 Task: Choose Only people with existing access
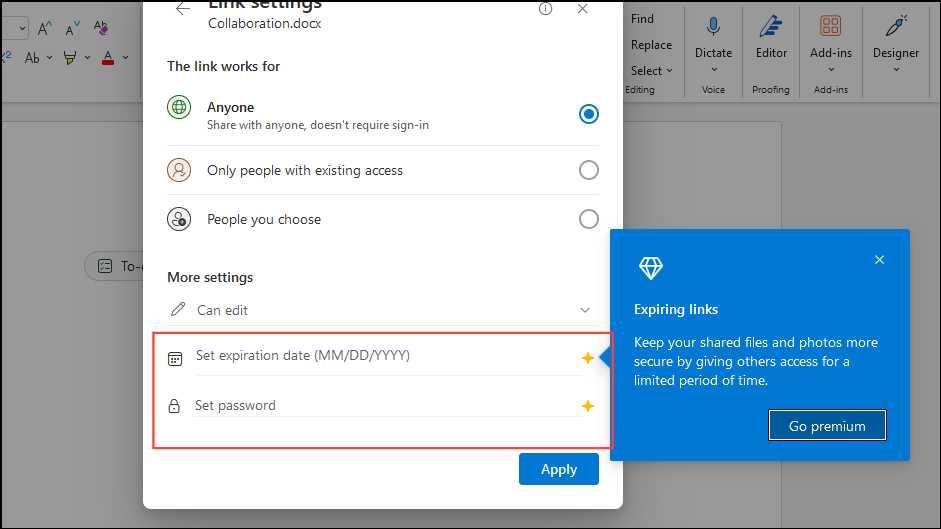(x=589, y=170)
